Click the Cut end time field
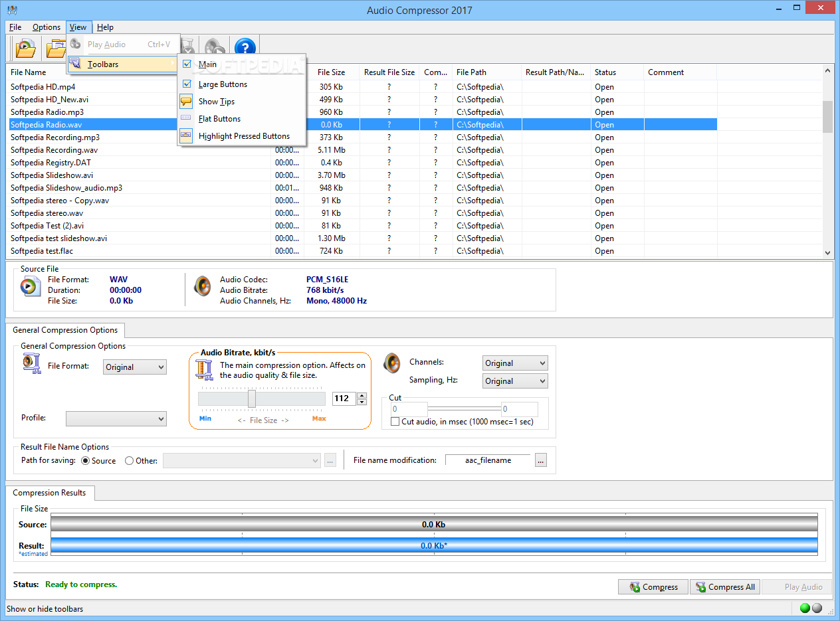 tap(520, 409)
